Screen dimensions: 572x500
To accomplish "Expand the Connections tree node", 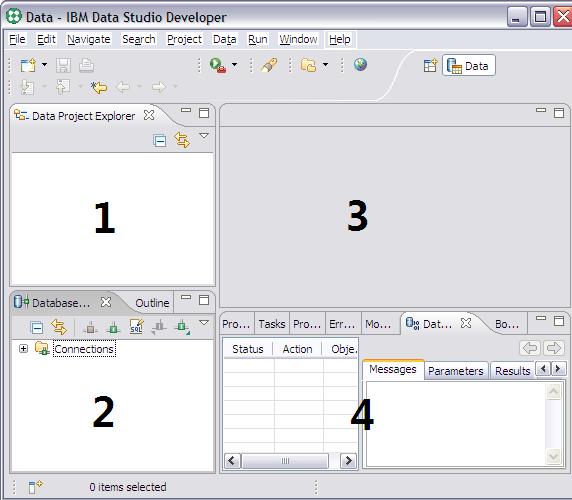I will coord(23,349).
